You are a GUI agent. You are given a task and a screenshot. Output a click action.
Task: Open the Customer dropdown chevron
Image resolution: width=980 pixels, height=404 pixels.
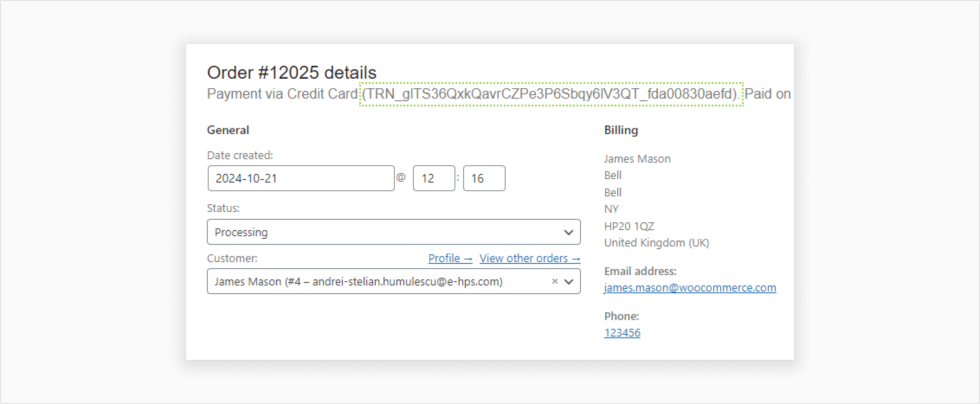pyautogui.click(x=568, y=281)
